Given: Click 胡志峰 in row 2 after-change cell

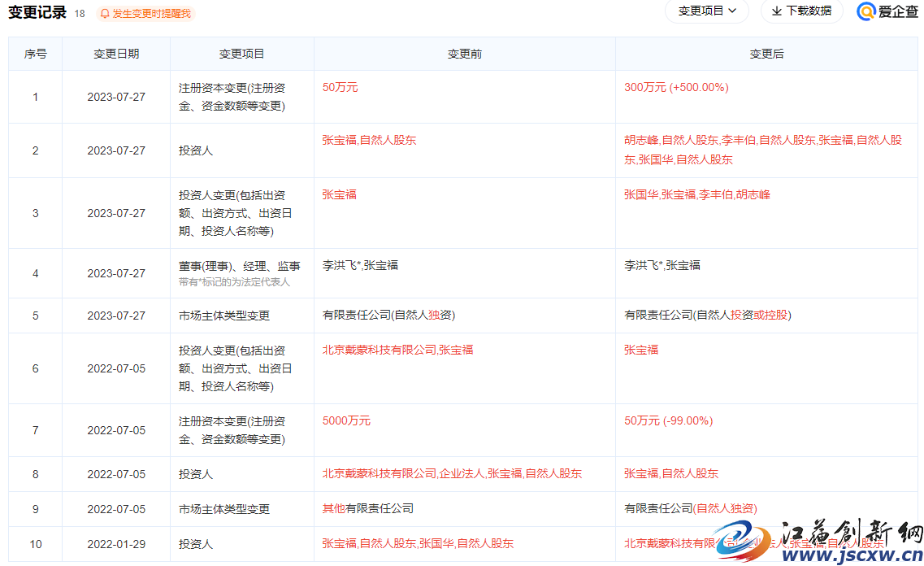Looking at the screenshot, I should pos(641,140).
